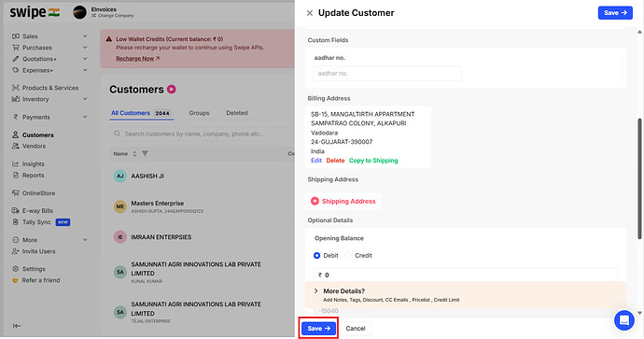
Task: Edit the billing address
Action: 316,161
